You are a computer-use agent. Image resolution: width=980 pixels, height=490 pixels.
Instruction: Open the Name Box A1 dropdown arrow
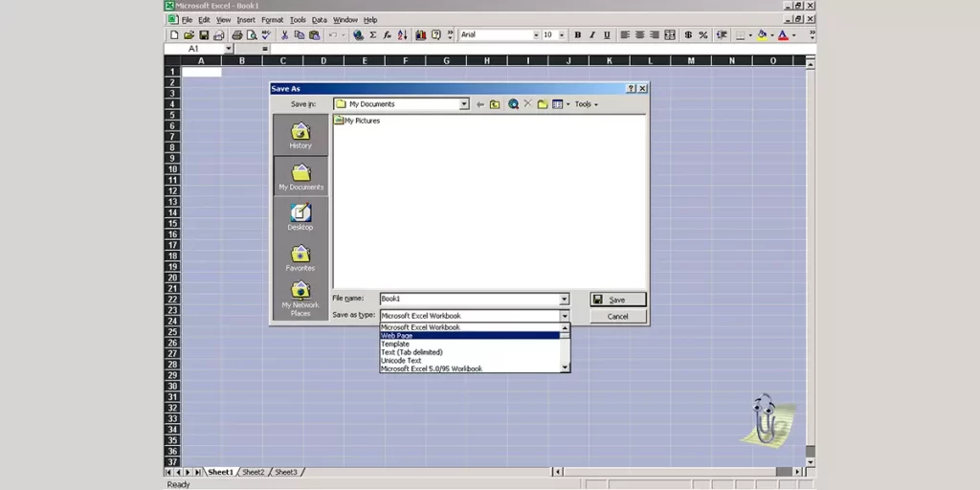tap(228, 49)
